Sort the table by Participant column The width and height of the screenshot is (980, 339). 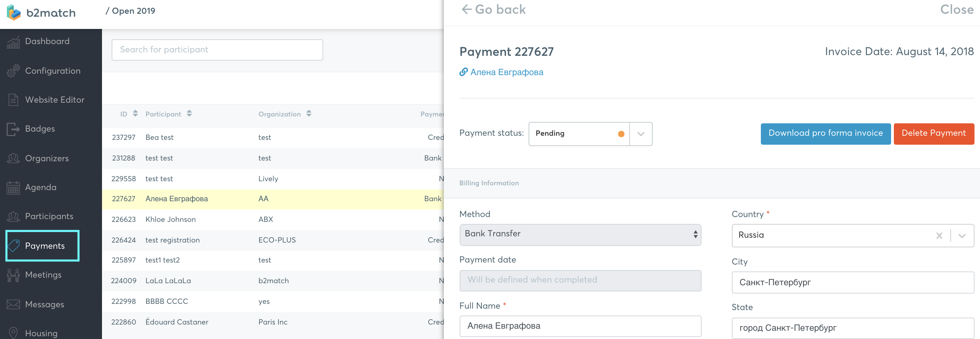click(189, 113)
